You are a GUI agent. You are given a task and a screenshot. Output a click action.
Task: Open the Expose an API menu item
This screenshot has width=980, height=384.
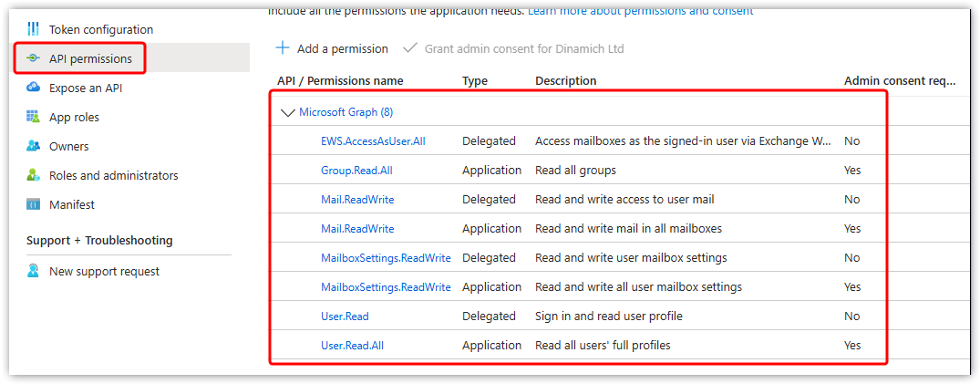(86, 88)
